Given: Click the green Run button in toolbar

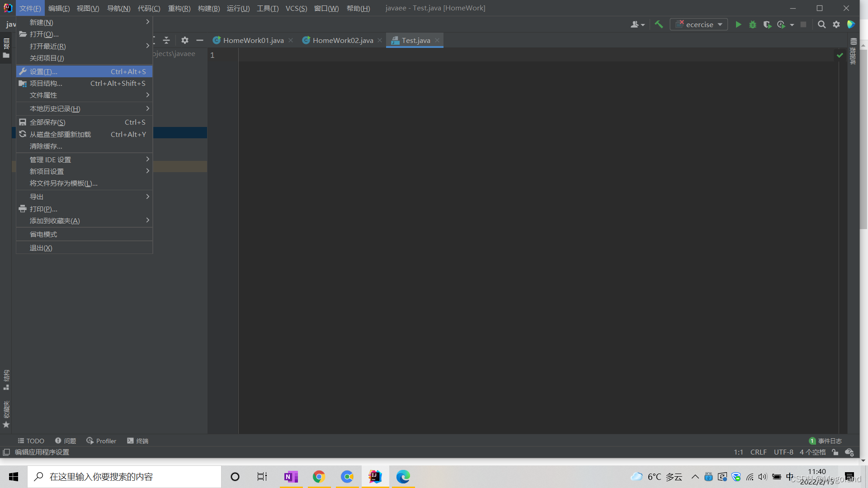Looking at the screenshot, I should click(x=738, y=24).
